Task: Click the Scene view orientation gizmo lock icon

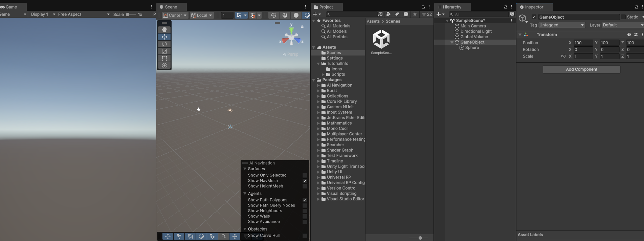Action: (x=302, y=26)
